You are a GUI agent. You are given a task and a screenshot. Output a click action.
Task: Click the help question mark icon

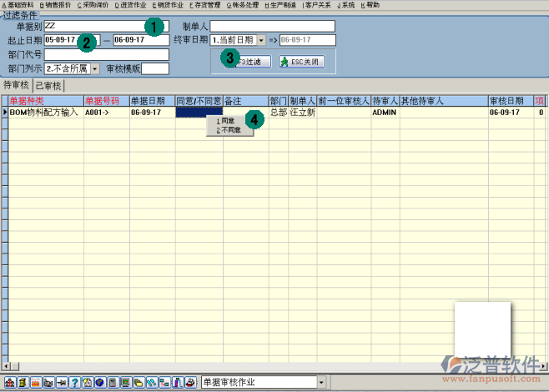pos(74,383)
